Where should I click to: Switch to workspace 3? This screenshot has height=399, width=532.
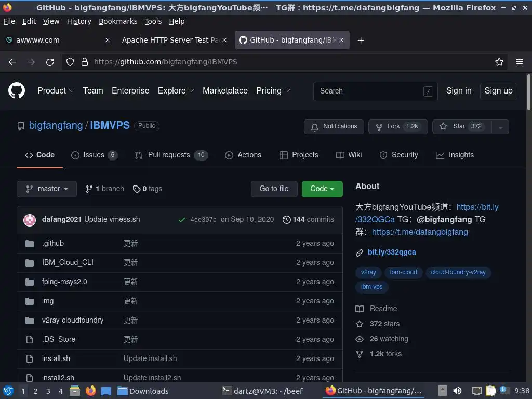point(48,391)
